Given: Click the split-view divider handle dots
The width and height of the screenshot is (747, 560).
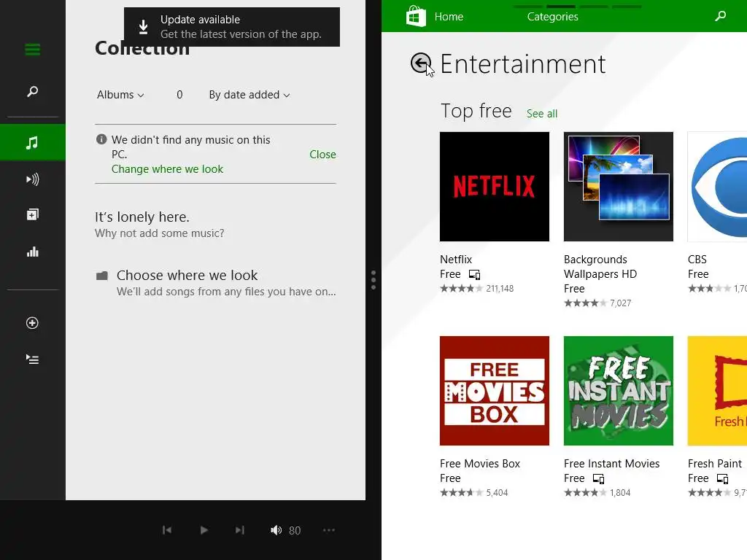Looking at the screenshot, I should point(373,280).
